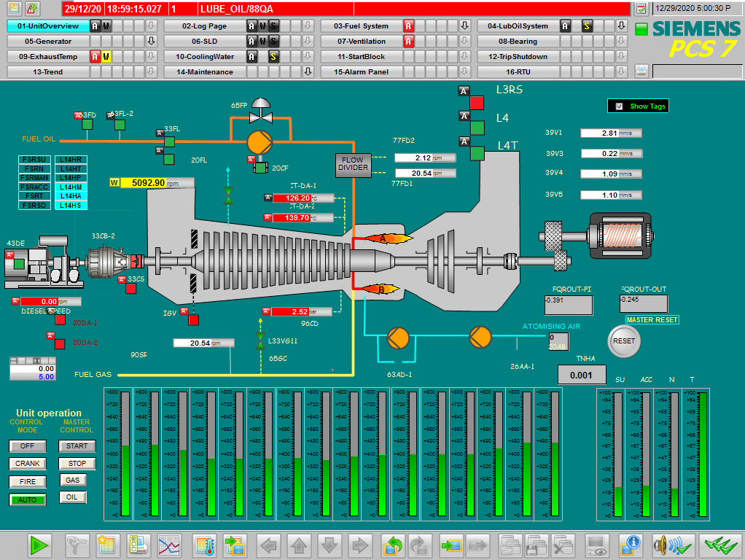Click the printer icon below Siemens logo
Image resolution: width=745 pixels, height=560 pixels.
coord(641,71)
